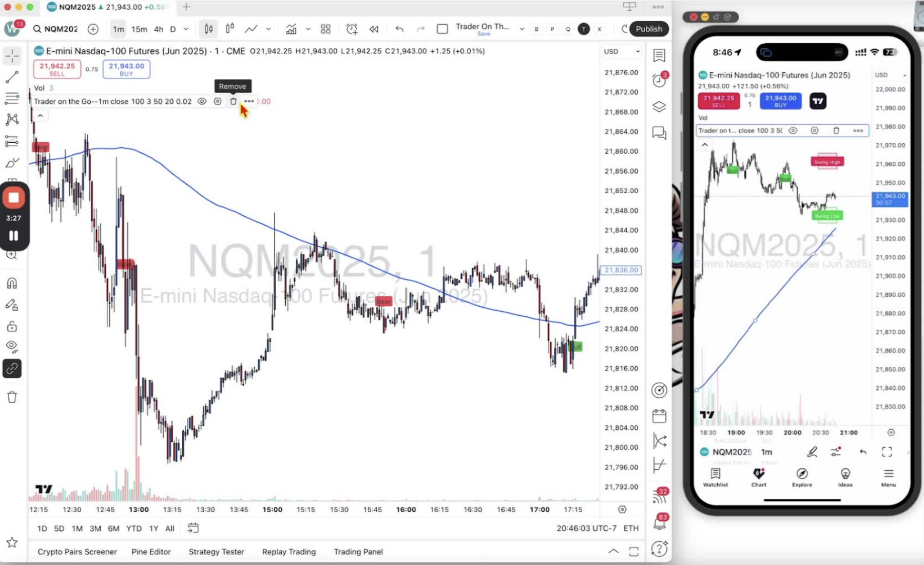Switch to the D daily timeframe
The height and width of the screenshot is (565, 924).
[x=173, y=29]
